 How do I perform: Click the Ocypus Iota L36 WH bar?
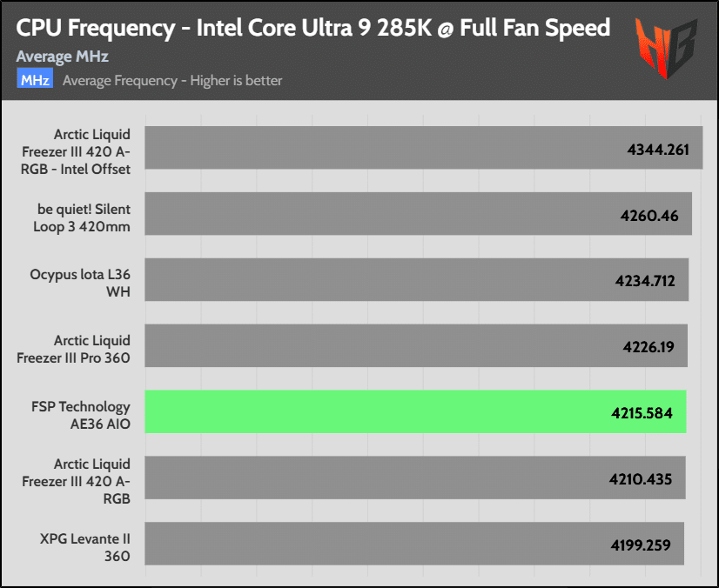click(417, 279)
